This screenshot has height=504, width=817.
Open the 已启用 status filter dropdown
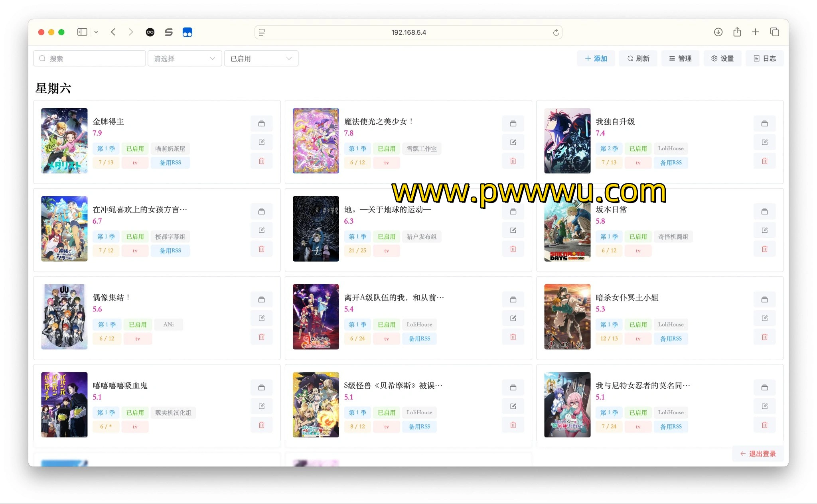[261, 59]
